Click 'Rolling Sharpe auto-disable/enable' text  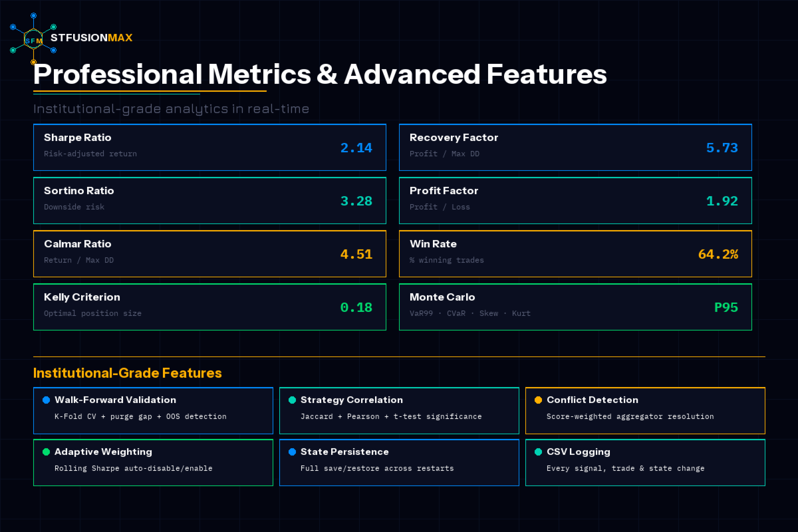click(134, 468)
